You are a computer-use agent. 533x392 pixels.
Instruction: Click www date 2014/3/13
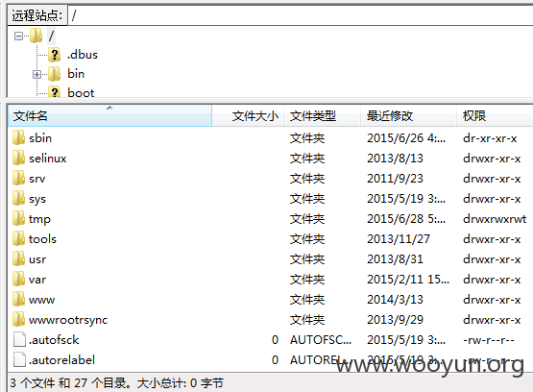click(395, 299)
